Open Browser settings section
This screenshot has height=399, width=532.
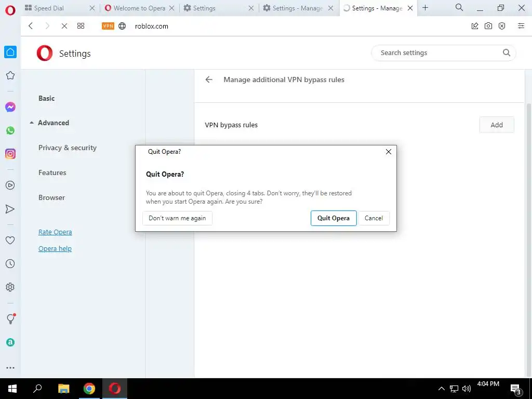[x=51, y=197]
